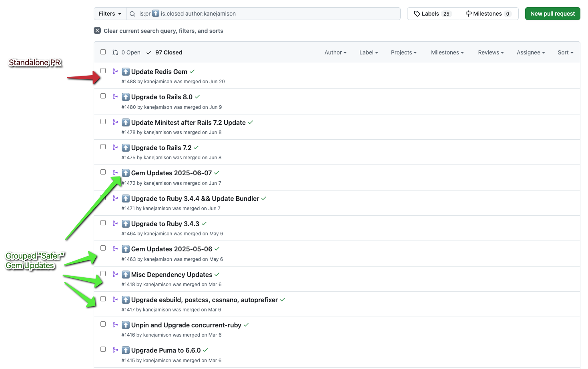Click the green check next to Misc Dependency Updates
This screenshot has height=369, width=588.
217,275
